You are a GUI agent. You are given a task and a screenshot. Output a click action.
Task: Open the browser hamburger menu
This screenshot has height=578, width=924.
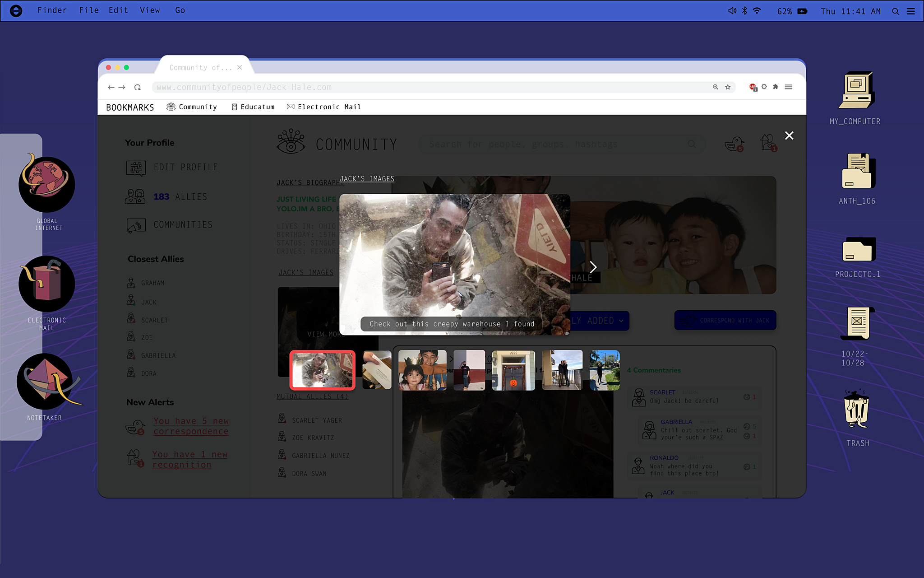pyautogui.click(x=789, y=87)
